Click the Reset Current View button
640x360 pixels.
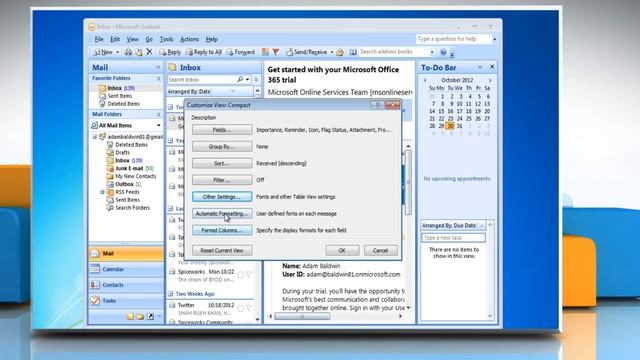tap(222, 250)
